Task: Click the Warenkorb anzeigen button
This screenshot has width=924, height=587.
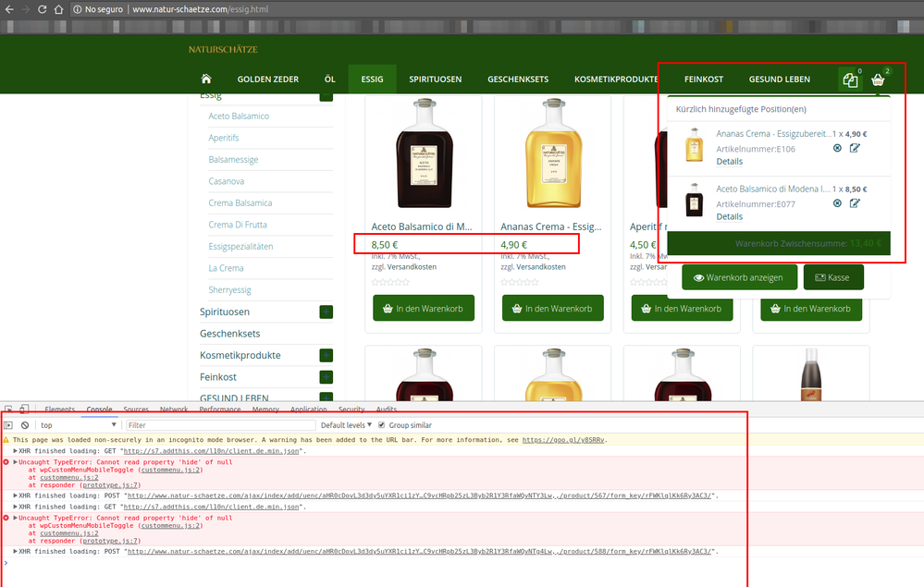Action: [x=739, y=276]
